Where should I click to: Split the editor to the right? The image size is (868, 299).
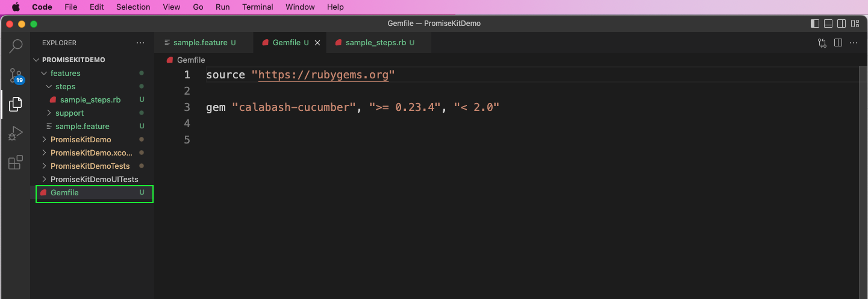pos(838,43)
